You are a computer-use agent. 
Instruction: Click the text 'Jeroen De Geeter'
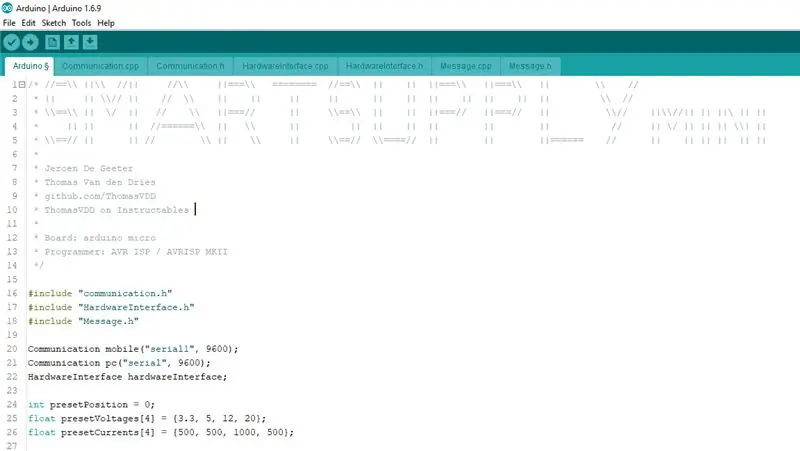88,168
